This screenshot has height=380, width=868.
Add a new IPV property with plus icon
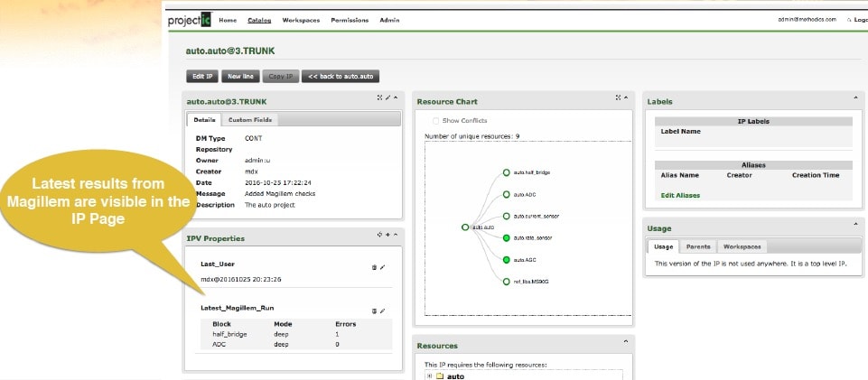[387, 235]
